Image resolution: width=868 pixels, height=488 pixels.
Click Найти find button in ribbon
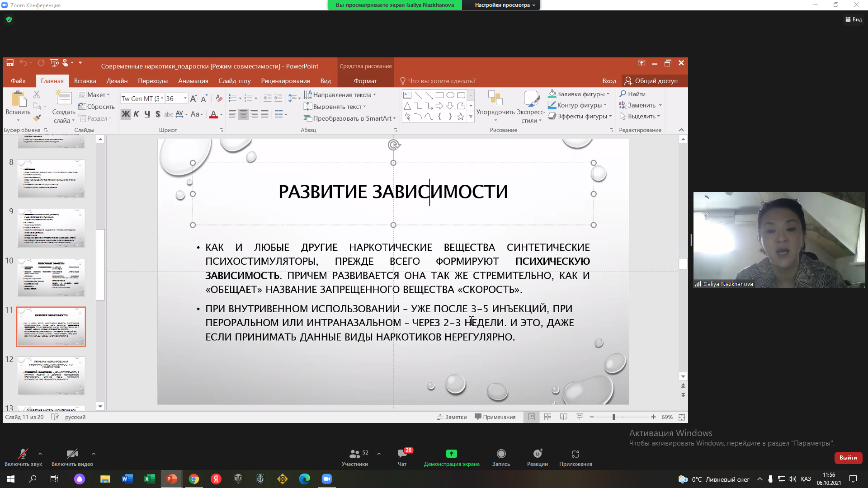(x=632, y=94)
